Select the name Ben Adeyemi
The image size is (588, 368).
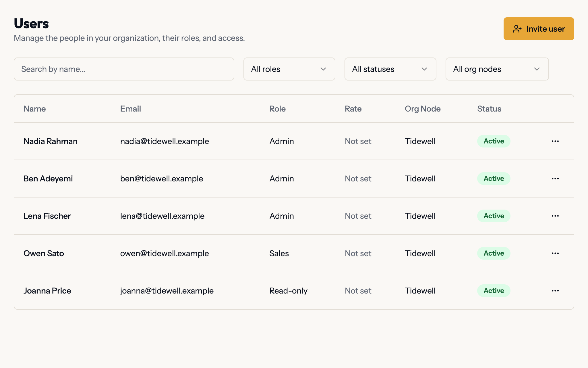pyautogui.click(x=48, y=179)
